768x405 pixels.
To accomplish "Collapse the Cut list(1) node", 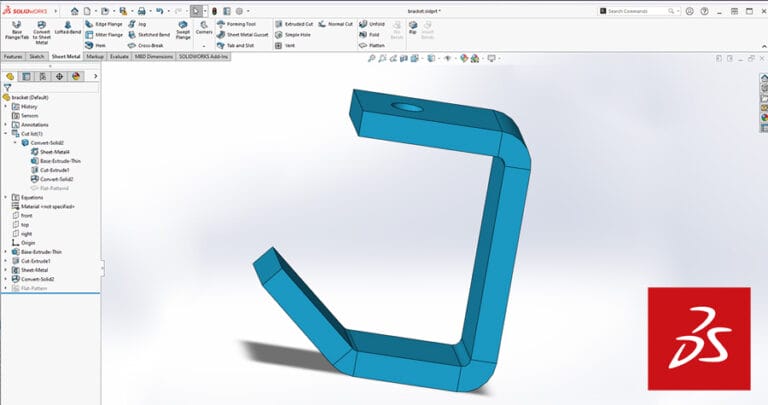I will click(5, 133).
